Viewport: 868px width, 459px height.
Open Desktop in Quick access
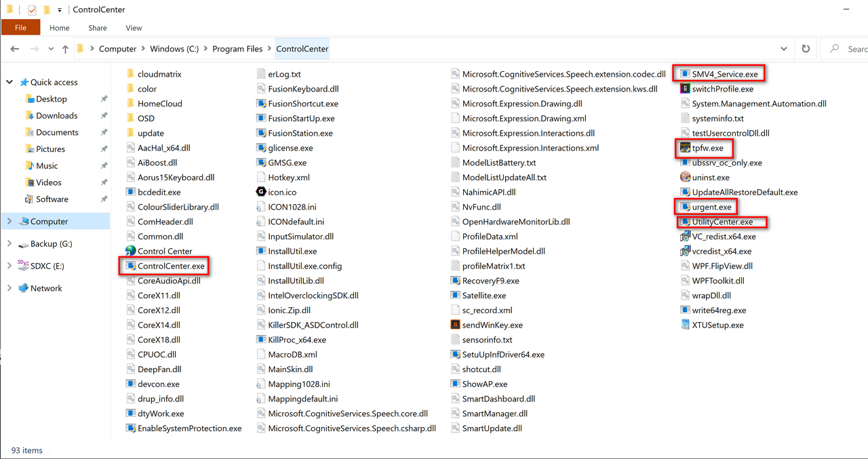click(x=51, y=99)
